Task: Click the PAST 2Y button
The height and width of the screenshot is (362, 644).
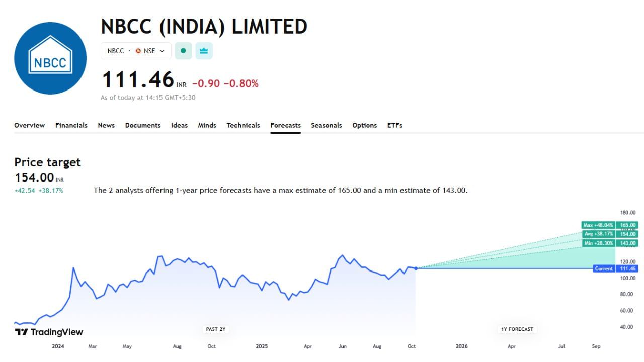Action: coord(215,329)
